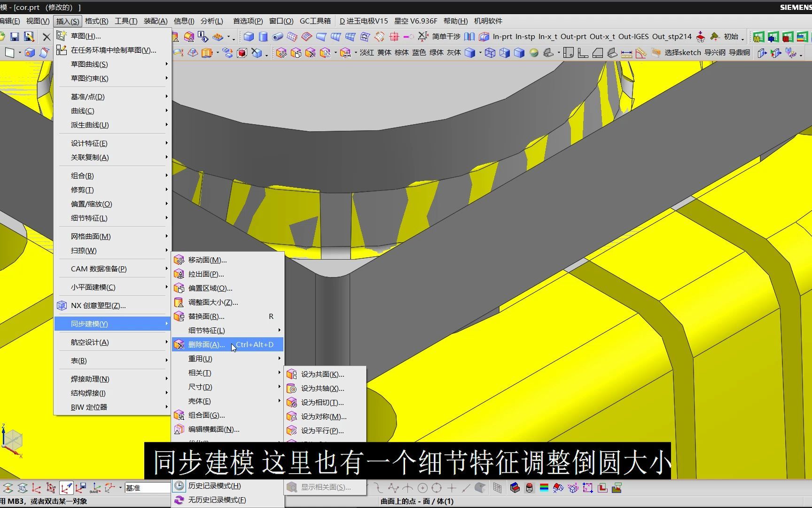The width and height of the screenshot is (812, 508).
Task: Open the 分析(A) menu
Action: click(x=211, y=21)
